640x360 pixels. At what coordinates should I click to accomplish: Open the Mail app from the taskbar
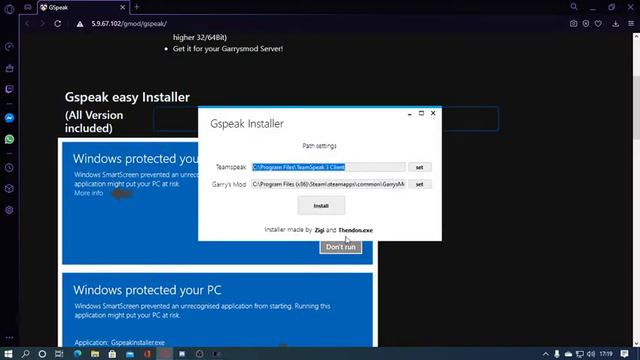pyautogui.click(x=130, y=353)
